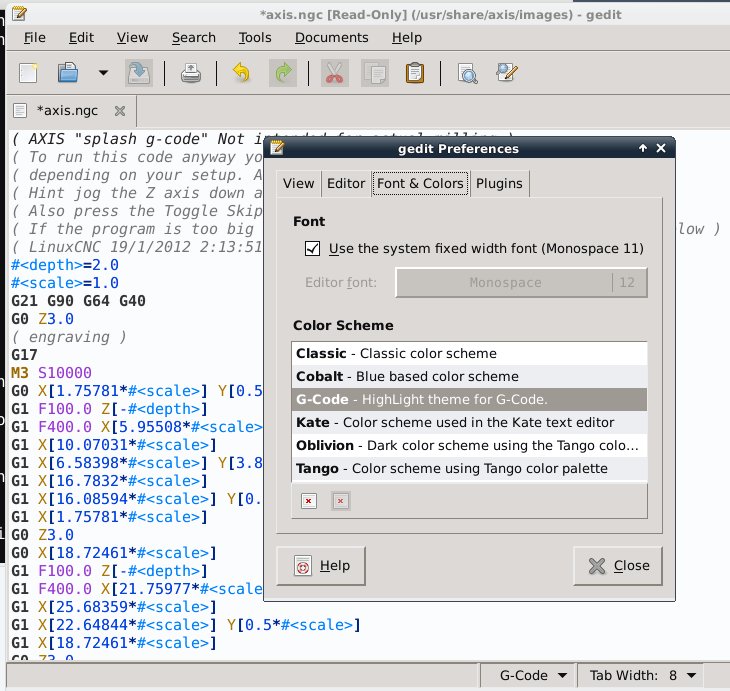Open the Search menu

pos(194,38)
